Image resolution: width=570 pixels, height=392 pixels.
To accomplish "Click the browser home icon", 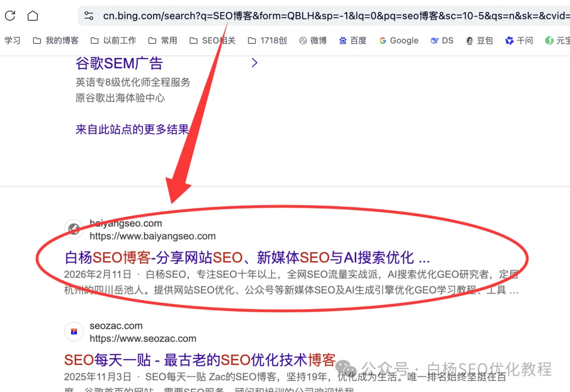I will point(33,15).
